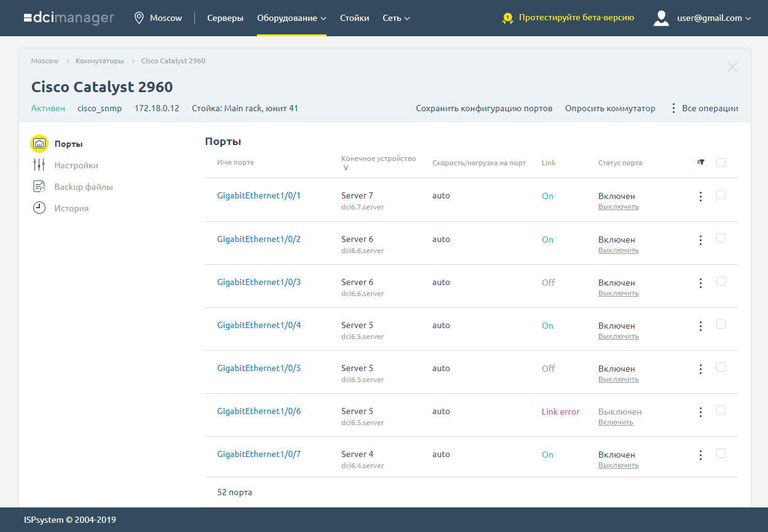Screen dimensions: 768x532
Task: Click the beta-version badge icon
Action: coord(508,18)
